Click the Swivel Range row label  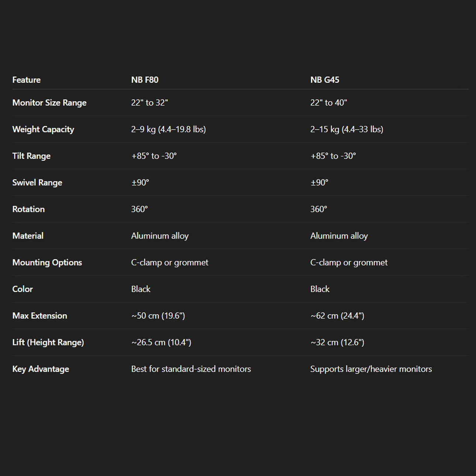click(x=37, y=182)
